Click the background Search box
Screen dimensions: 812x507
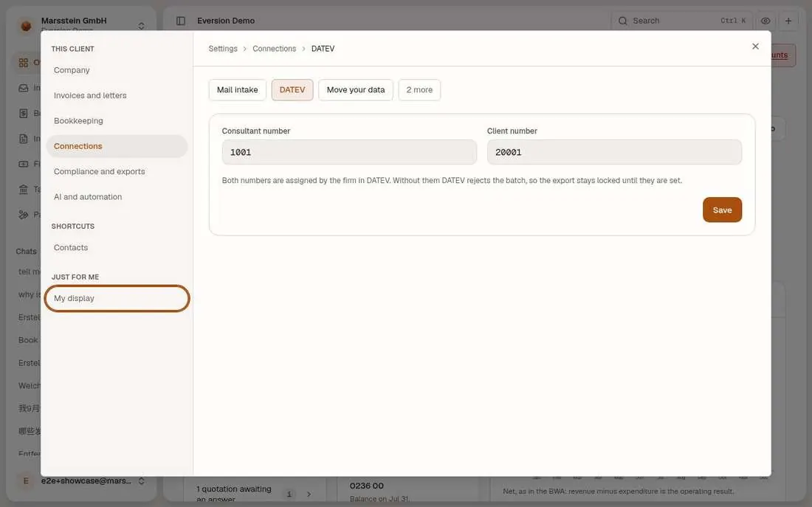click(681, 21)
